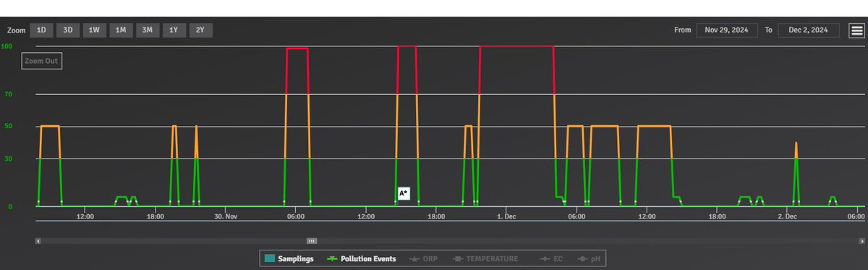Click the y-axis value 30
Viewport: 868px width, 270px height.
(8, 158)
